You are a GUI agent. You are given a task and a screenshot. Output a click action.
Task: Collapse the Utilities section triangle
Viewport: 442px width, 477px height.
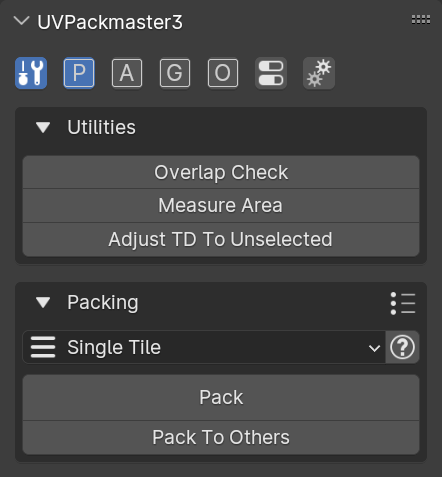43,127
